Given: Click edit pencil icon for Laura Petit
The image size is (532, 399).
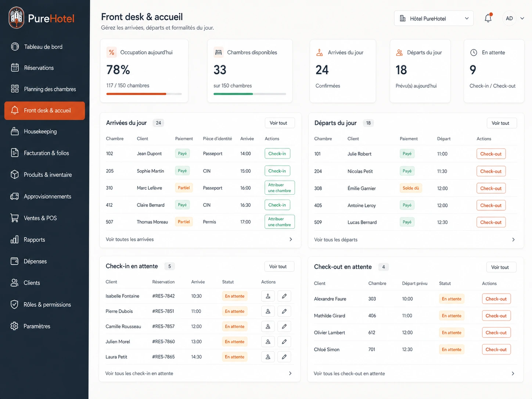Looking at the screenshot, I should (x=284, y=357).
